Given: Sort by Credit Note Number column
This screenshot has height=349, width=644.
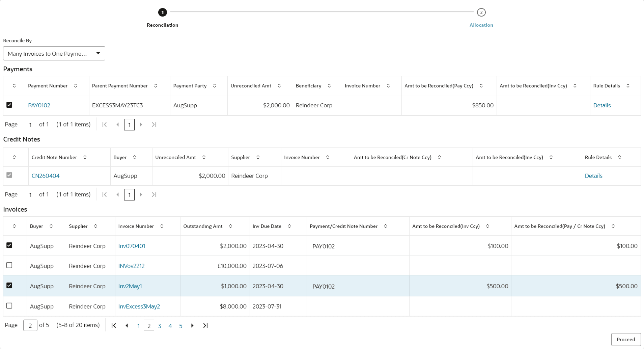Looking at the screenshot, I should pyautogui.click(x=85, y=157).
